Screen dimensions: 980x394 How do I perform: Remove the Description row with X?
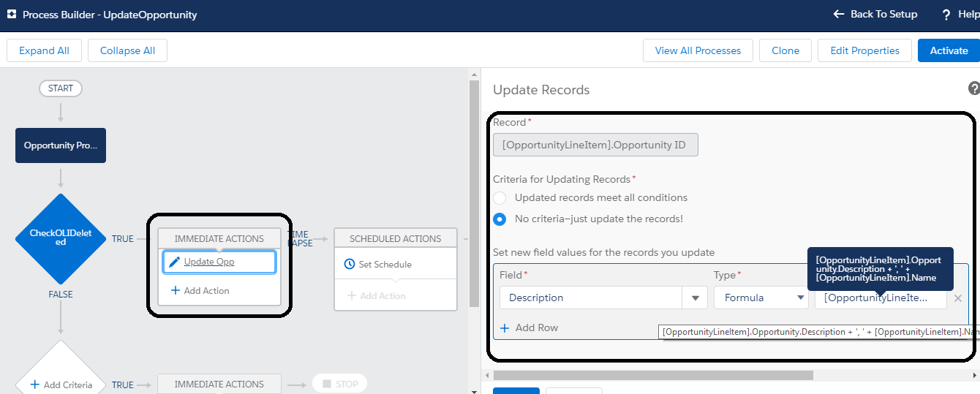(958, 298)
